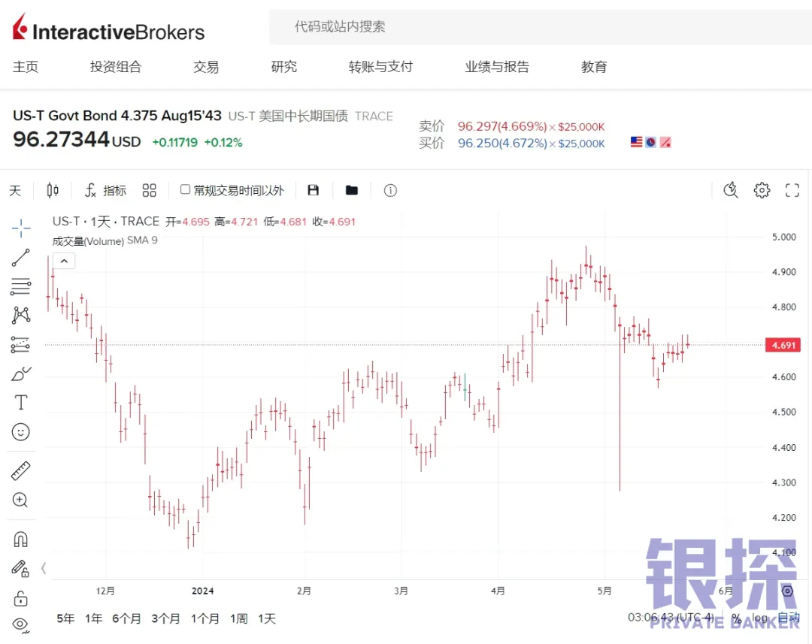This screenshot has height=644, width=812.
Task: Load saved chart with folder icon
Action: point(352,190)
